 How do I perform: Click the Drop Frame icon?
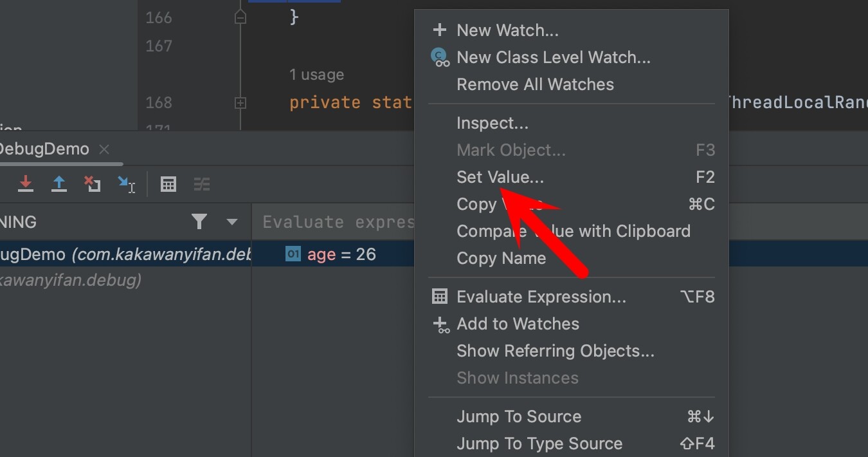[x=93, y=184]
